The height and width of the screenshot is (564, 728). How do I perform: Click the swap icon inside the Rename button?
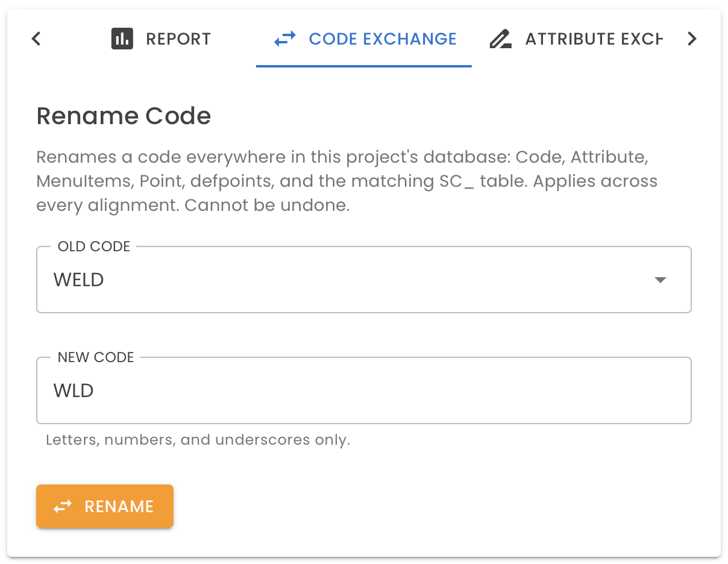(62, 506)
